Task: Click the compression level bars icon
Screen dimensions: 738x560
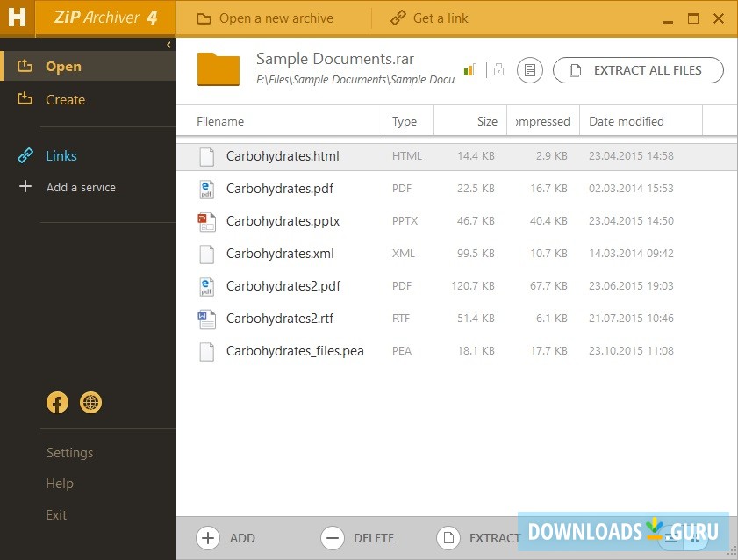Action: (470, 69)
